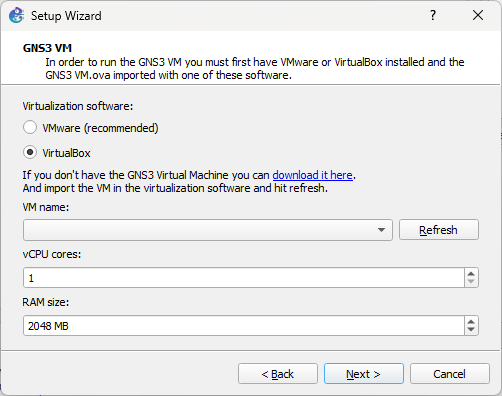Follow the 'download it here' link
Image resolution: width=502 pixels, height=396 pixels.
313,175
